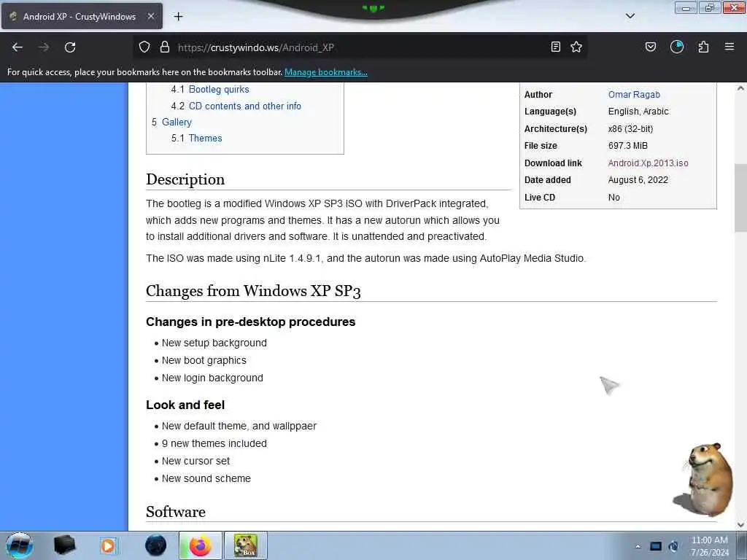The image size is (747, 560).
Task: Click the 'English, Arabic' languages value
Action: (x=638, y=112)
